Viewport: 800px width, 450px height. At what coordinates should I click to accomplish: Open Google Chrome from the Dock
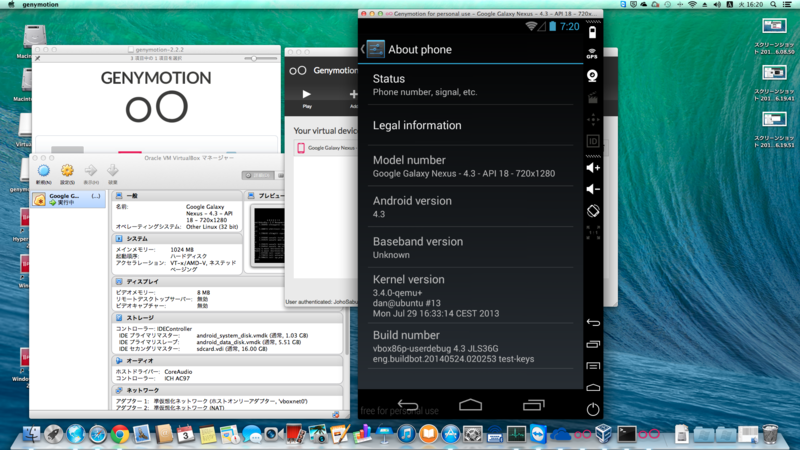tap(120, 434)
